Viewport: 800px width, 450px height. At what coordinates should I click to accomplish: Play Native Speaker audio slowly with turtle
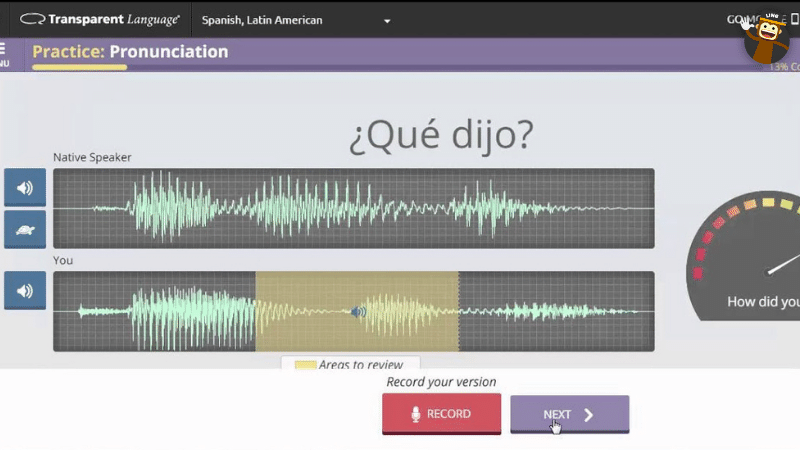(x=25, y=230)
